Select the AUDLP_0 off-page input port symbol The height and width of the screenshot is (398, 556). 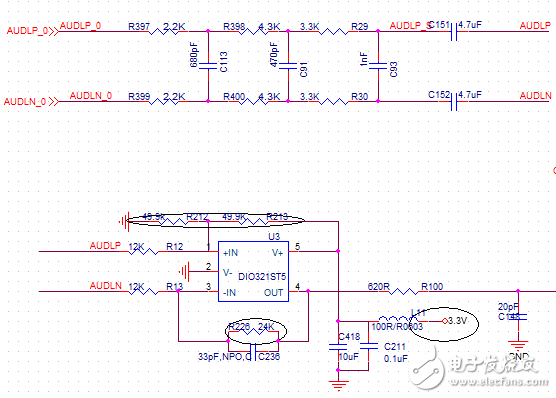[x=54, y=32]
